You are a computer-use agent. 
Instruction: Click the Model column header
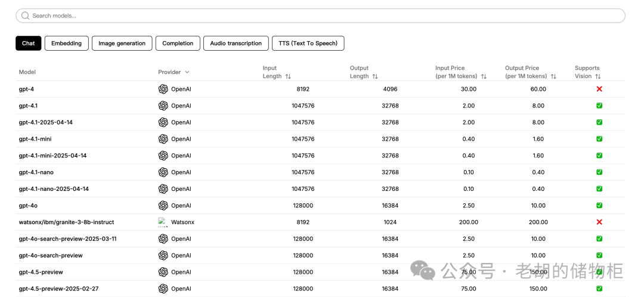pyautogui.click(x=27, y=72)
